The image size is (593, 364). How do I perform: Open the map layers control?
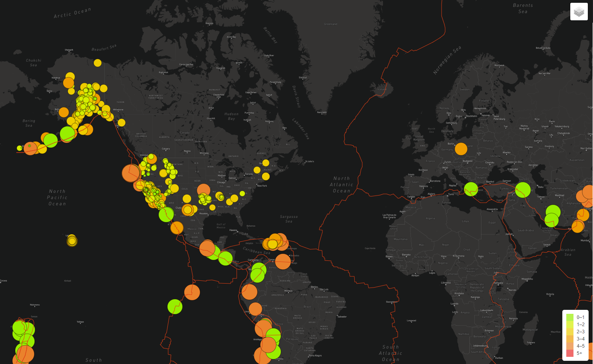tap(579, 12)
